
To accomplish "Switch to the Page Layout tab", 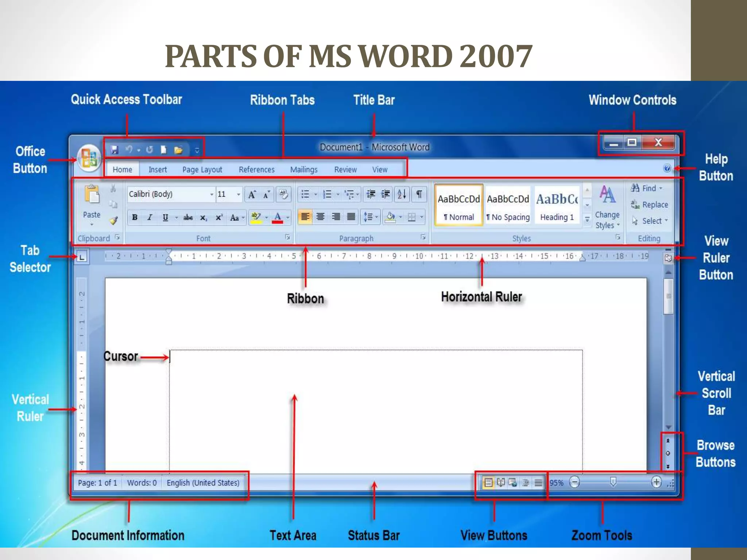I will tap(202, 170).
